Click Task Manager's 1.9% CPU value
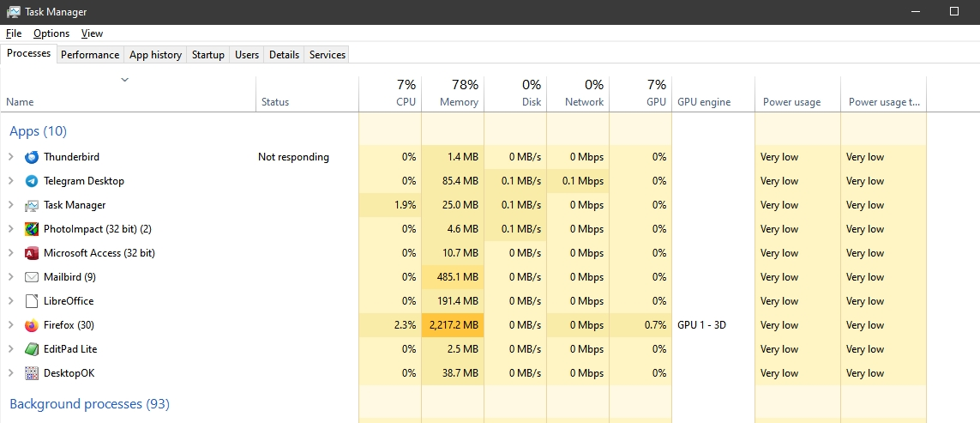This screenshot has width=980, height=423. point(391,205)
